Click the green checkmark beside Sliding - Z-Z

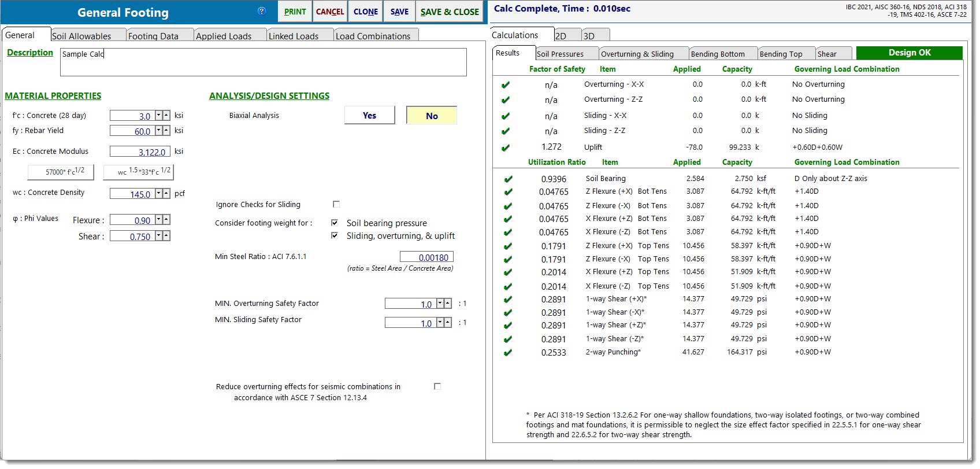[506, 131]
